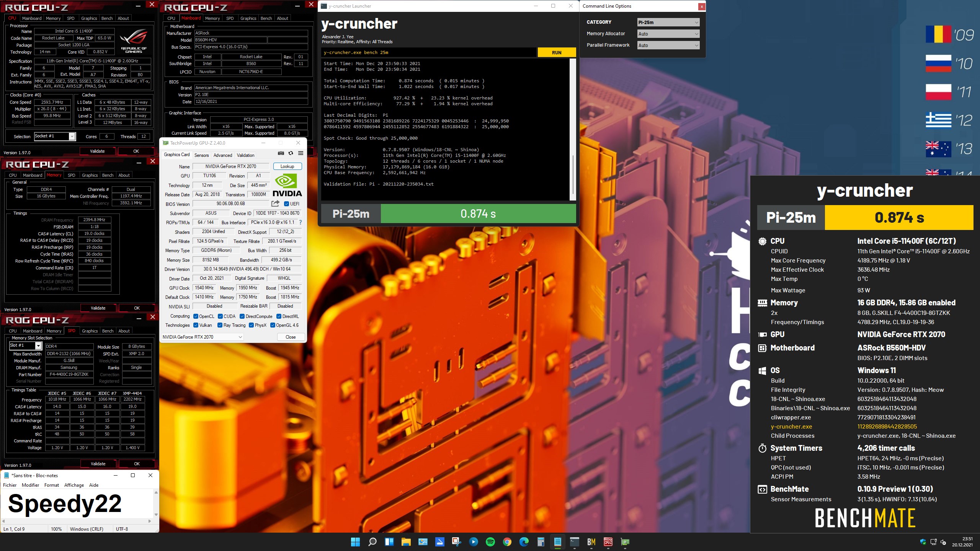Image resolution: width=980 pixels, height=551 pixels.
Task: Toggle the DirectML checkbox
Action: (279, 316)
